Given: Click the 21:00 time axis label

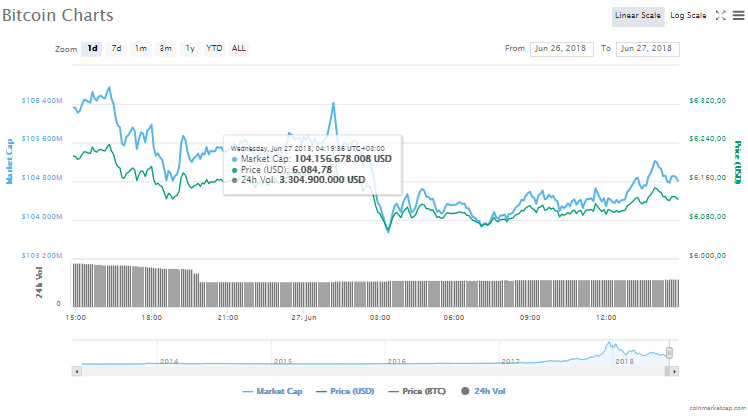Looking at the screenshot, I should click(228, 318).
